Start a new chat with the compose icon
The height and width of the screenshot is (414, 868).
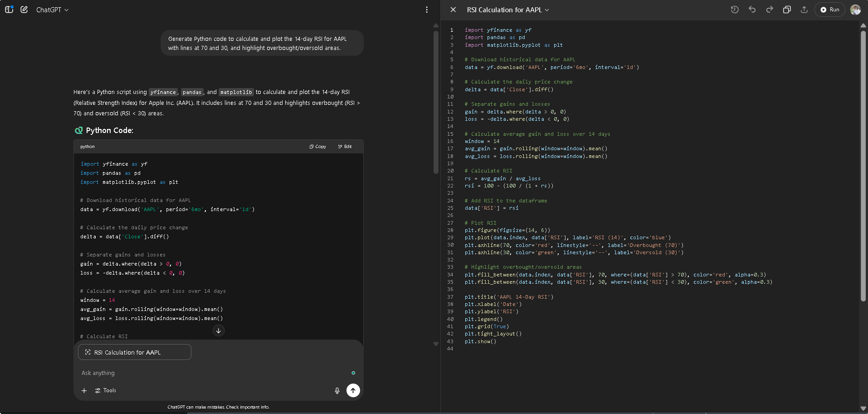coord(24,10)
